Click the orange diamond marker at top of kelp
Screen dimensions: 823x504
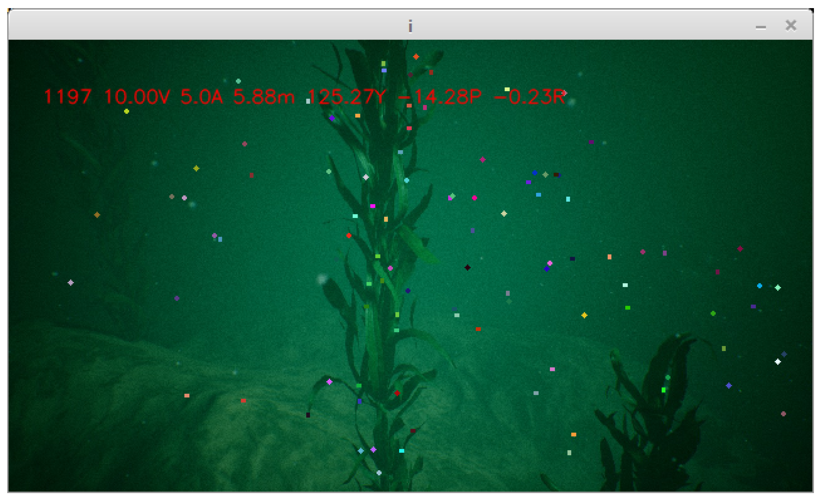tap(416, 57)
